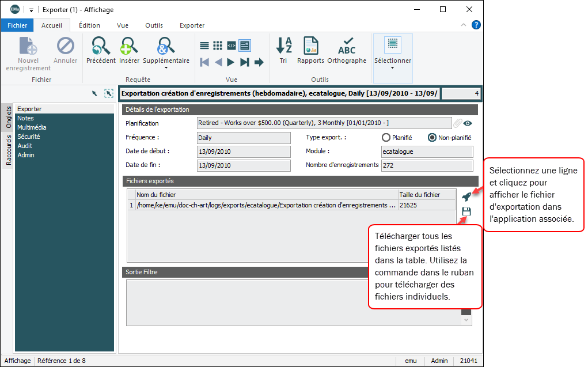Viewport: 588px width, 367px height.
Task: Open the Édition ribbon tab
Action: [89, 25]
